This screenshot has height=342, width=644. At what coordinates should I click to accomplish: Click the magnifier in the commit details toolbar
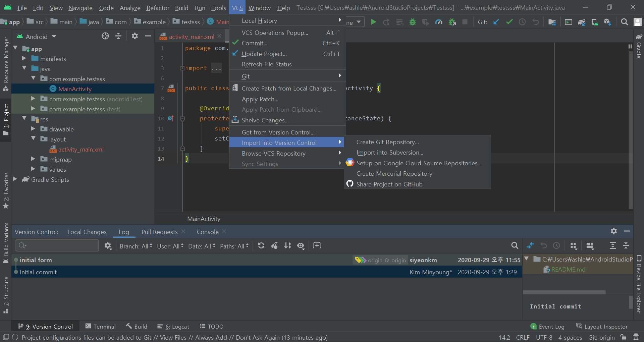pos(515,246)
